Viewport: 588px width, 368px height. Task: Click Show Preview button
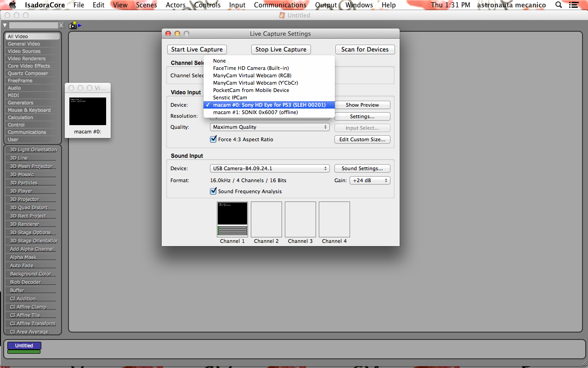(362, 105)
